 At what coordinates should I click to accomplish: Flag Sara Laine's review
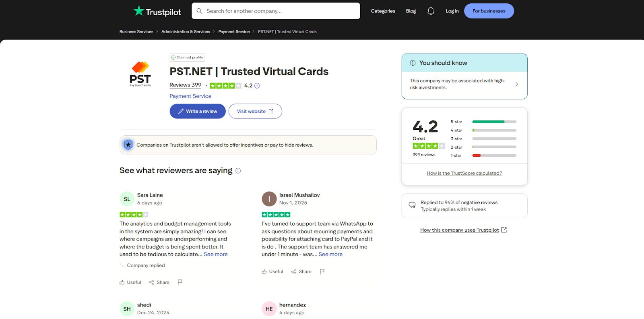180,282
